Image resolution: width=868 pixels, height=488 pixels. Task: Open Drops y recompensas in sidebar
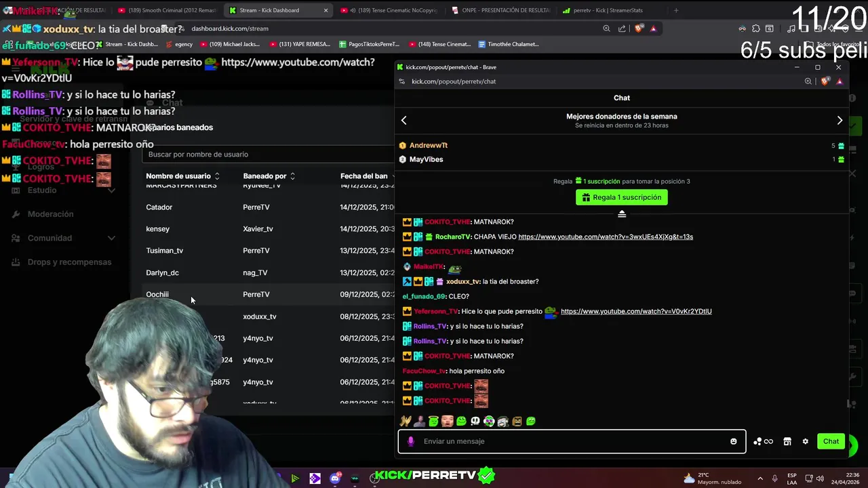tap(69, 262)
